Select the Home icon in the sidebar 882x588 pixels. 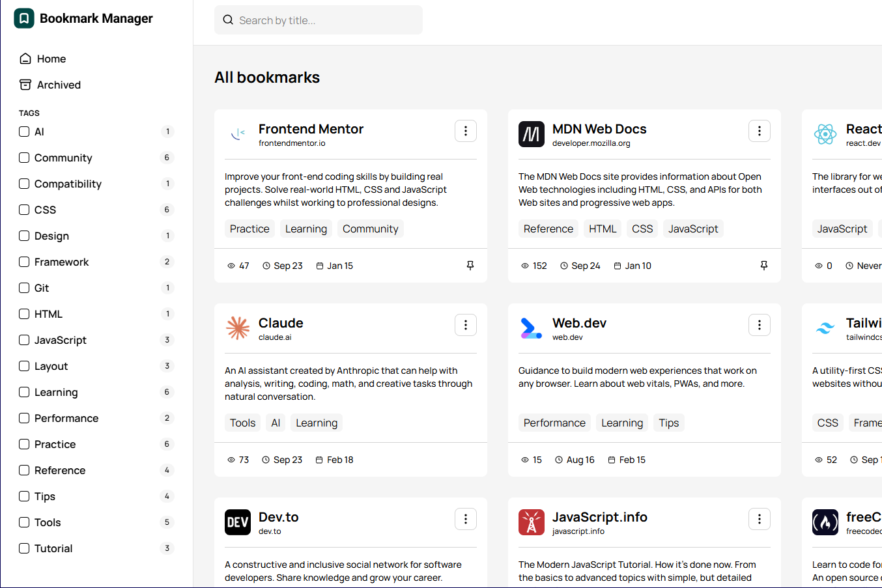(25, 59)
